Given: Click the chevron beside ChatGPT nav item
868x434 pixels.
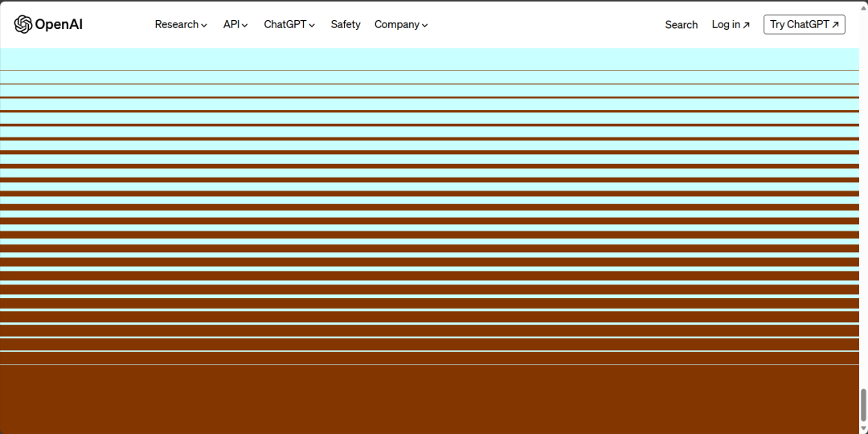Looking at the screenshot, I should (x=312, y=26).
